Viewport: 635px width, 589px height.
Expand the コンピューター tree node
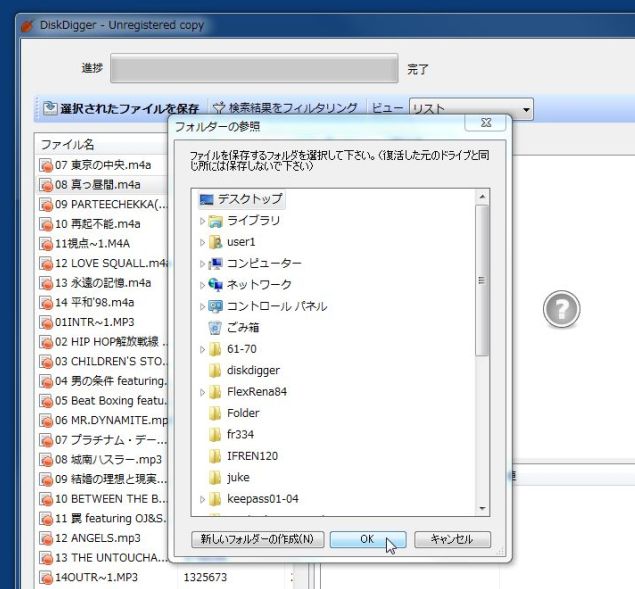click(202, 264)
